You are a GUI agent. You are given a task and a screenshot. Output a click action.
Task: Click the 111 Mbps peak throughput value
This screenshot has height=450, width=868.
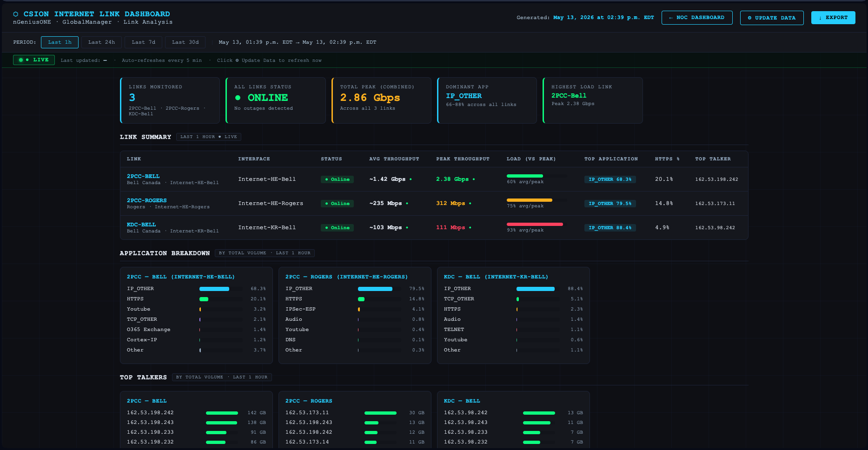451,227
